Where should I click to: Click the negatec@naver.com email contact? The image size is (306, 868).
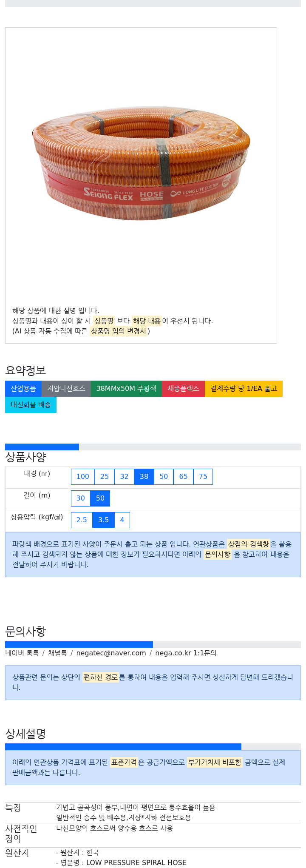tap(111, 653)
